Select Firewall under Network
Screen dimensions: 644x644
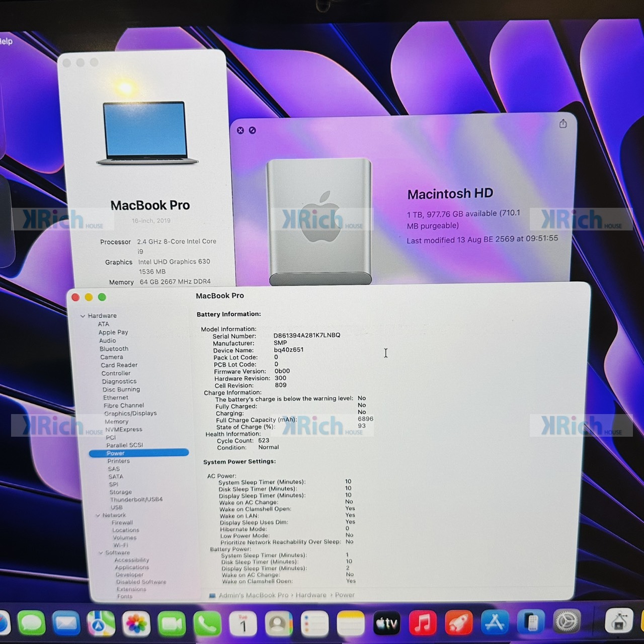[122, 522]
